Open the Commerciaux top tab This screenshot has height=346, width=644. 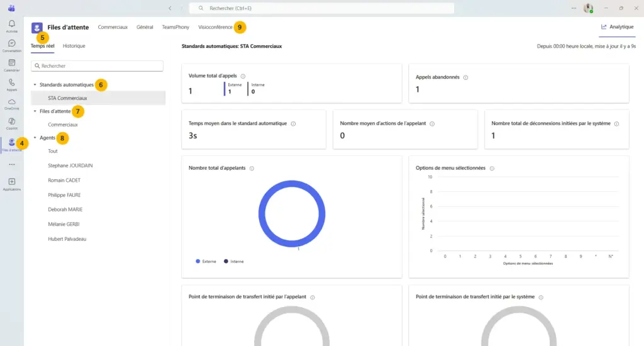point(113,27)
